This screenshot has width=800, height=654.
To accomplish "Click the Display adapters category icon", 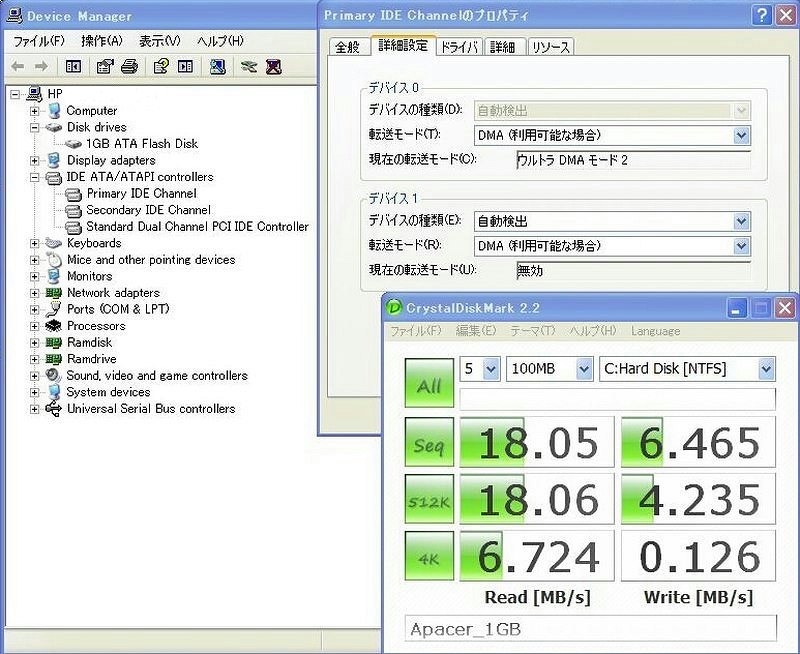I will [x=54, y=160].
